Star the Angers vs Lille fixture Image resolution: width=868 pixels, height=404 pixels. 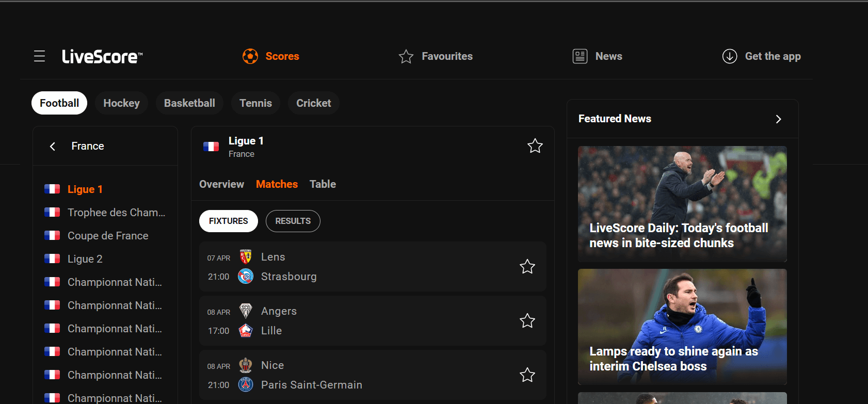[x=527, y=321]
